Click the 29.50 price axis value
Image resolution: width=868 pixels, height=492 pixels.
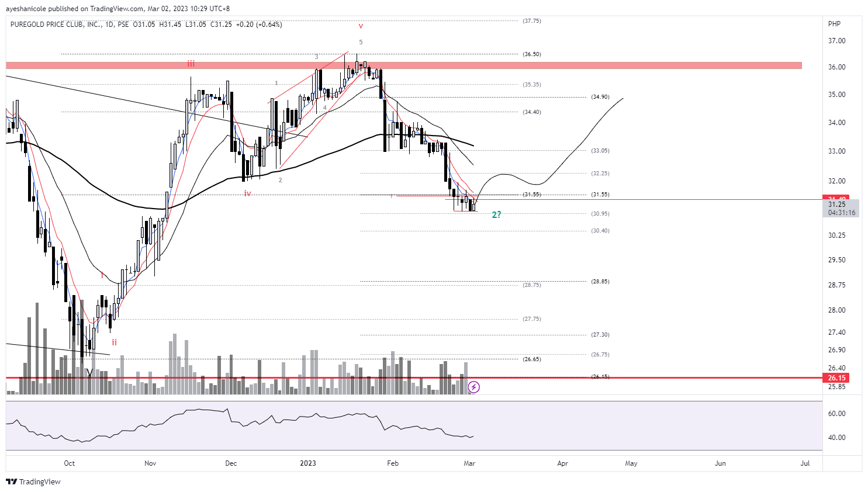(837, 260)
